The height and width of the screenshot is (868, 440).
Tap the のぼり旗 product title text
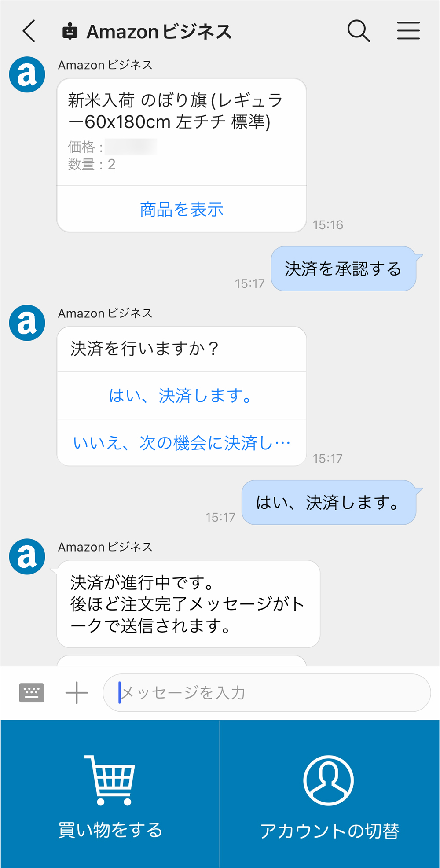click(176, 111)
